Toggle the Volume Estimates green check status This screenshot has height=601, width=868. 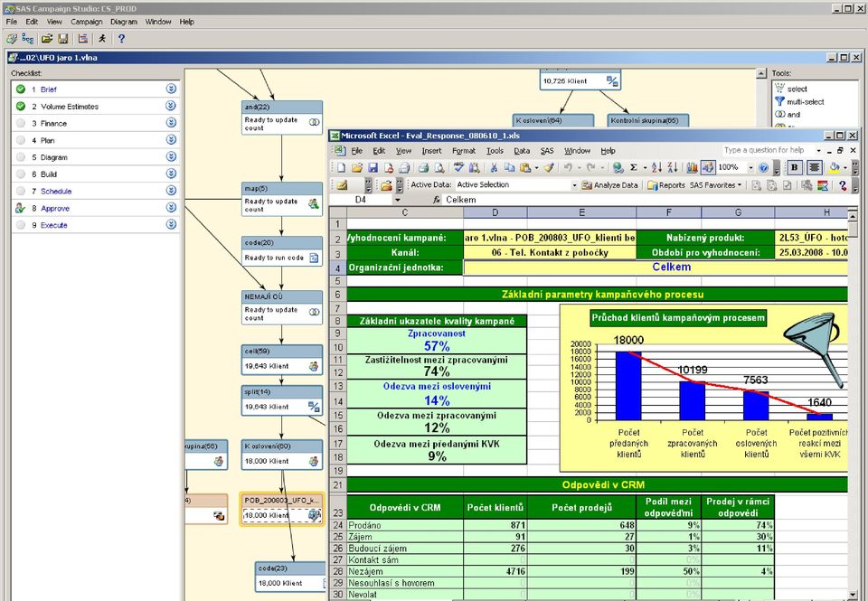click(21, 107)
